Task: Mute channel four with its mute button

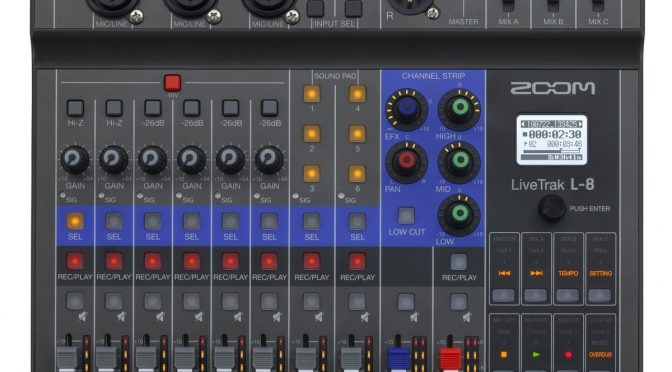Action: click(192, 301)
